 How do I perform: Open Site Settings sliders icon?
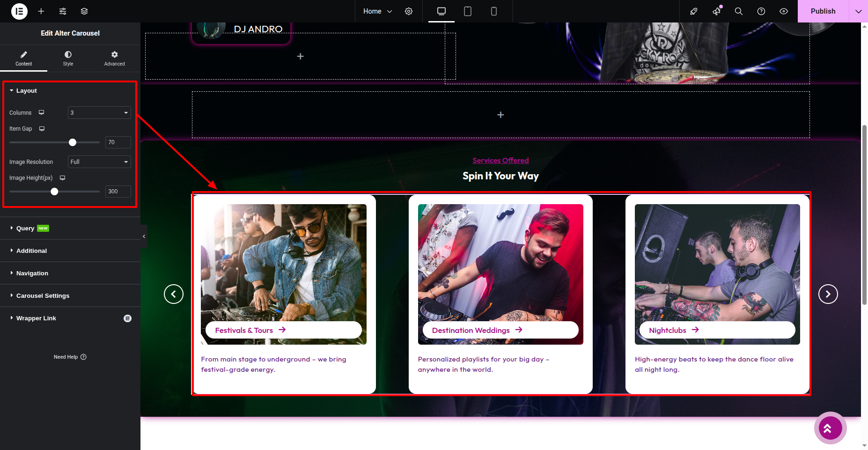click(x=63, y=11)
